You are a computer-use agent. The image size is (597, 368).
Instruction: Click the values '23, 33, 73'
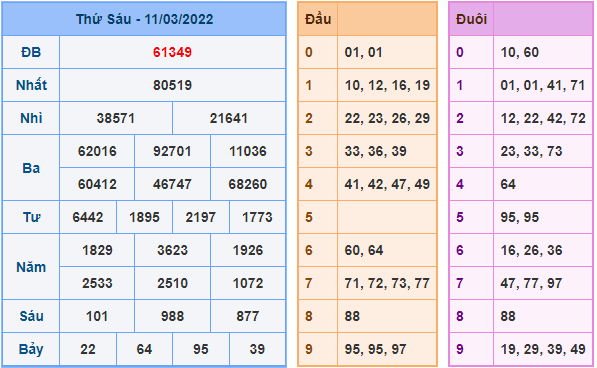click(x=531, y=151)
